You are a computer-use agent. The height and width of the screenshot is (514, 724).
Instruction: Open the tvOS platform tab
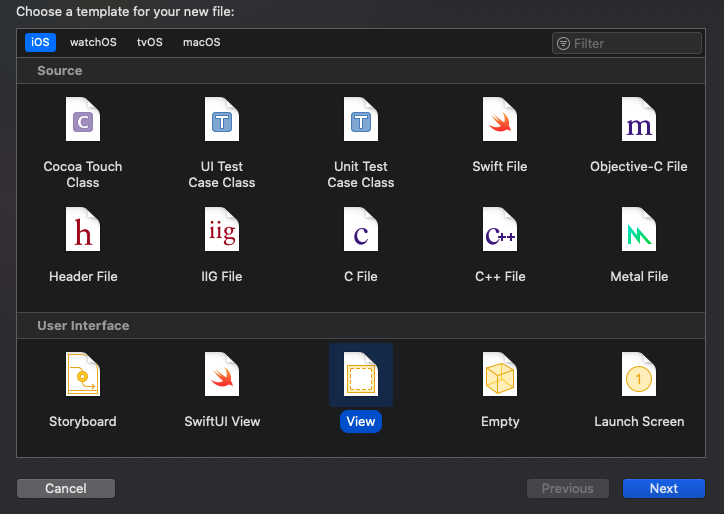150,42
